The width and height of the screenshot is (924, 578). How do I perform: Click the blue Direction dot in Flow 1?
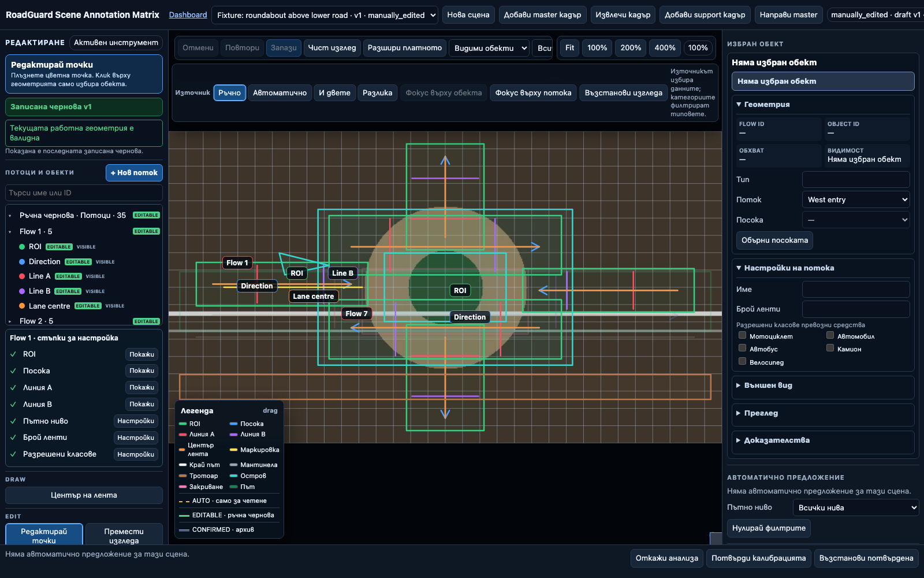click(x=22, y=262)
